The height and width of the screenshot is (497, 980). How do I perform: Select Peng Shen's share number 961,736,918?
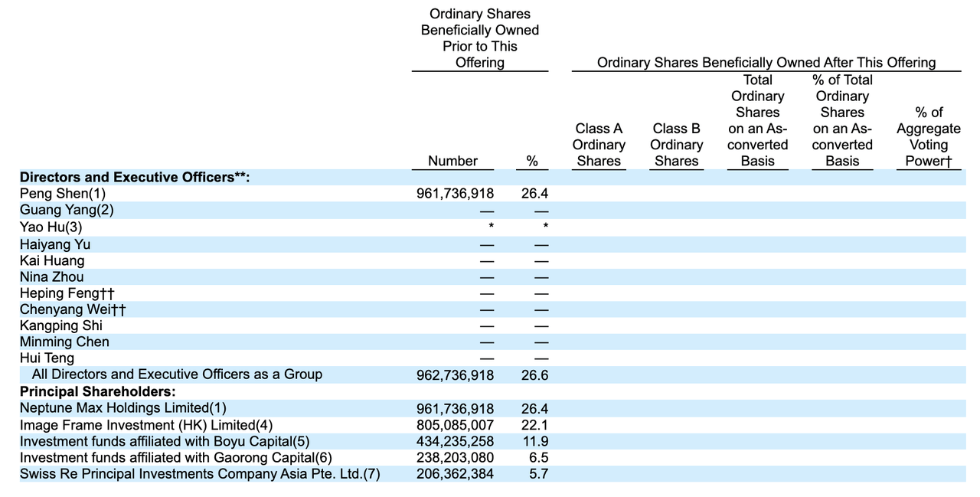click(455, 194)
